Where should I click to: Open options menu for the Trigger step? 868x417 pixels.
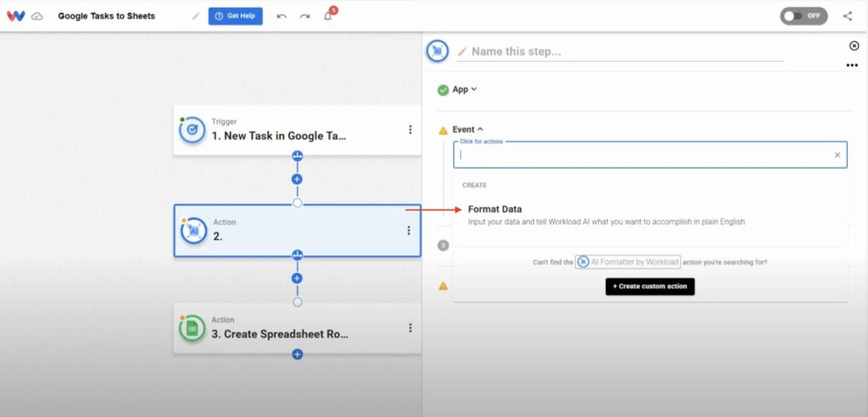(x=410, y=130)
